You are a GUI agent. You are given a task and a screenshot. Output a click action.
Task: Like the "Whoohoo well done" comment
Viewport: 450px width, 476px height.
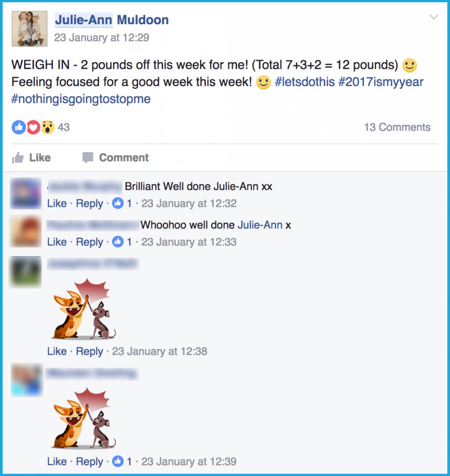[57, 242]
